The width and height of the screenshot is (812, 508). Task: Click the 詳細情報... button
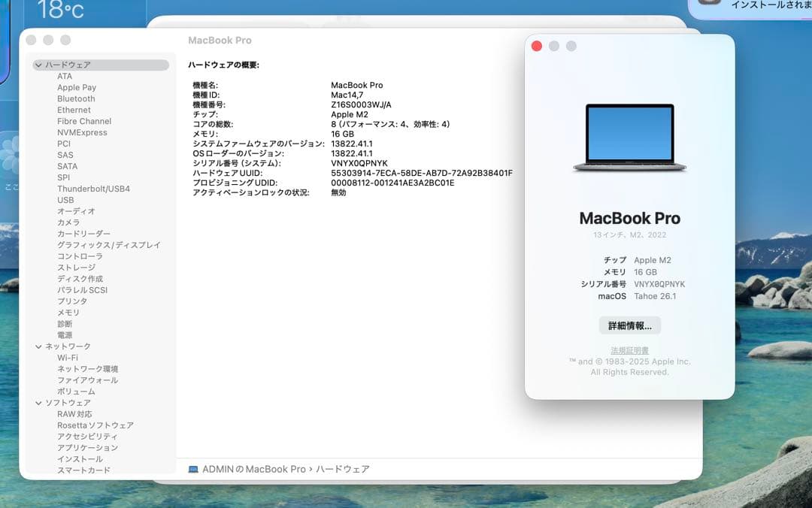pyautogui.click(x=630, y=325)
